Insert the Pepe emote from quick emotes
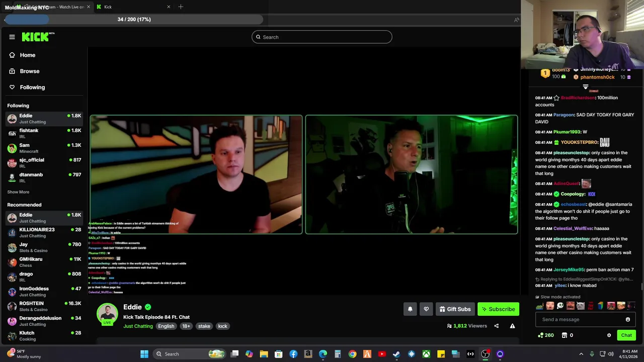 [540, 306]
